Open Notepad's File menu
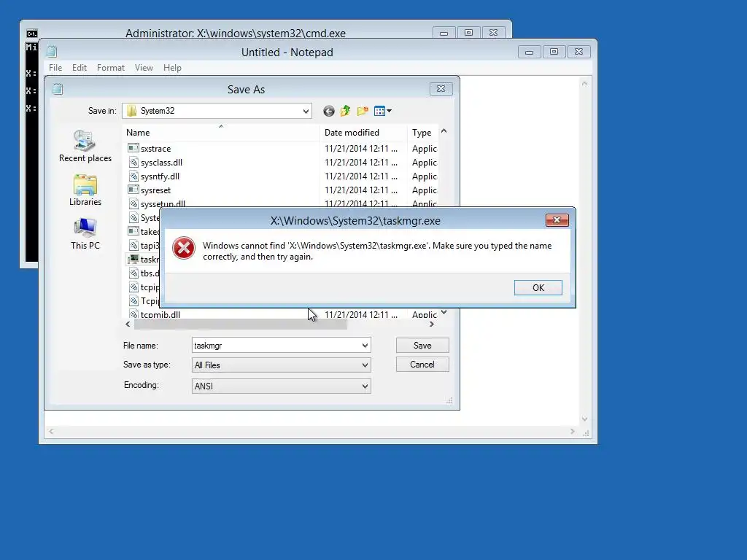 [55, 68]
